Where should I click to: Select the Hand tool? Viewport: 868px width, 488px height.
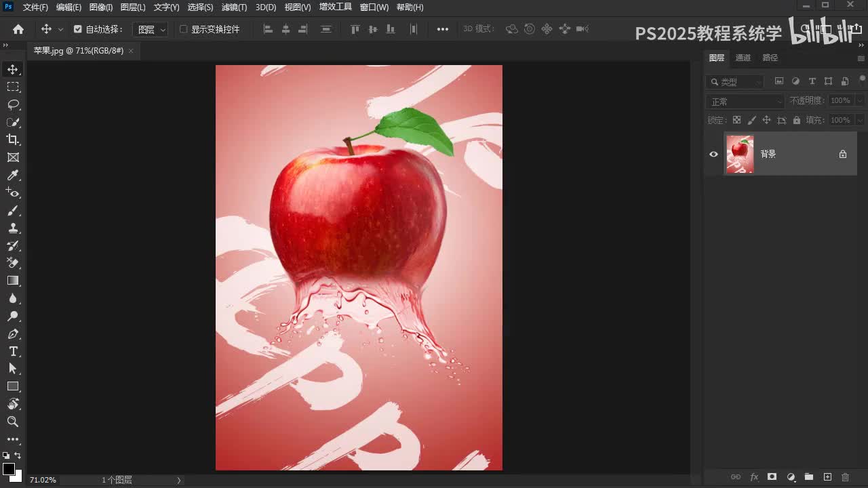pos(13,404)
